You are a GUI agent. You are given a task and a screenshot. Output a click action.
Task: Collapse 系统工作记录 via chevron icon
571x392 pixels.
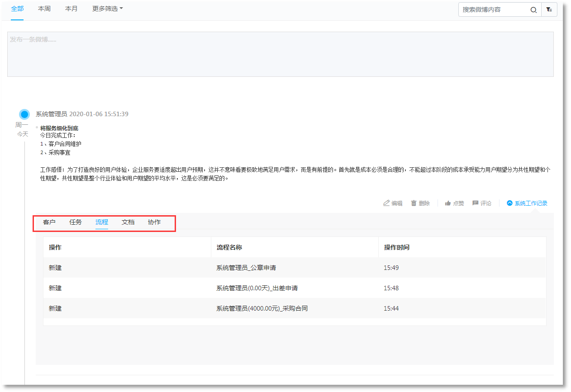(x=509, y=203)
